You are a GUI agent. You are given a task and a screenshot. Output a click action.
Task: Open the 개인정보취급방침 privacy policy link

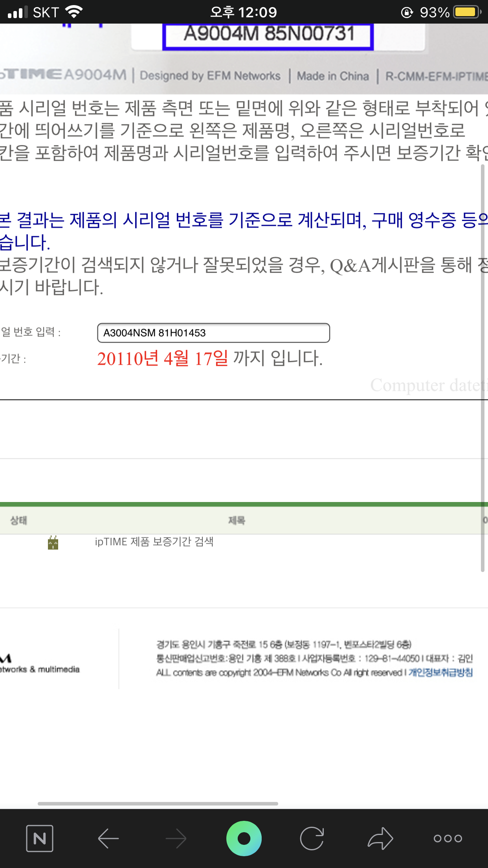pos(440,672)
